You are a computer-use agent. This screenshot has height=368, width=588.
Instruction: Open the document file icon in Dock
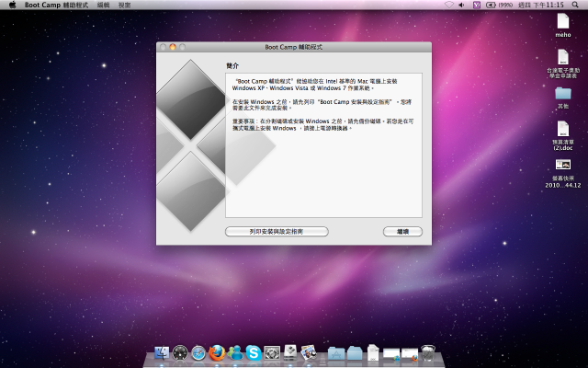[373, 353]
